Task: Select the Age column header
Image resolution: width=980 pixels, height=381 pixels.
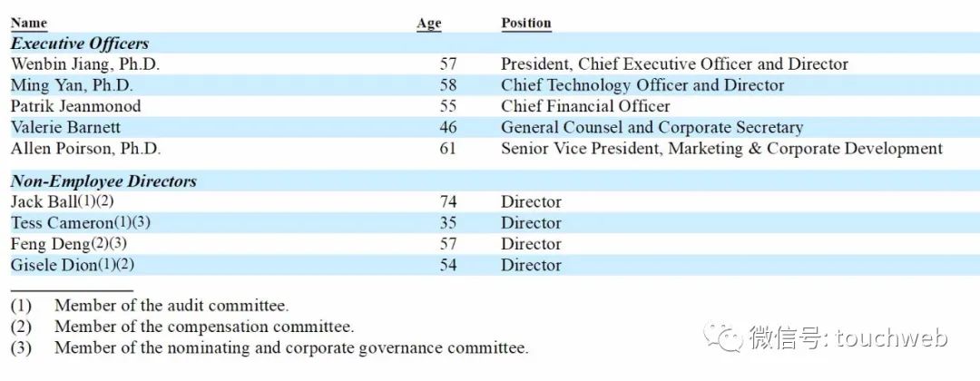Action: 428,24
